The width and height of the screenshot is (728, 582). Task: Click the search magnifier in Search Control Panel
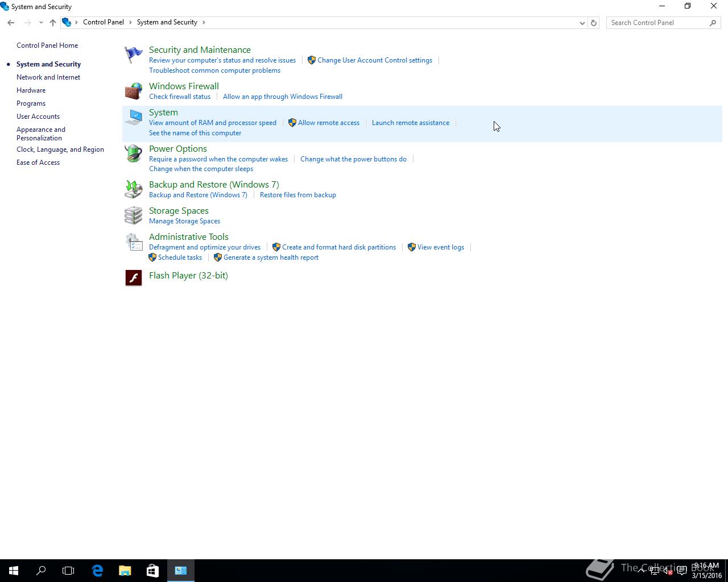pos(713,23)
